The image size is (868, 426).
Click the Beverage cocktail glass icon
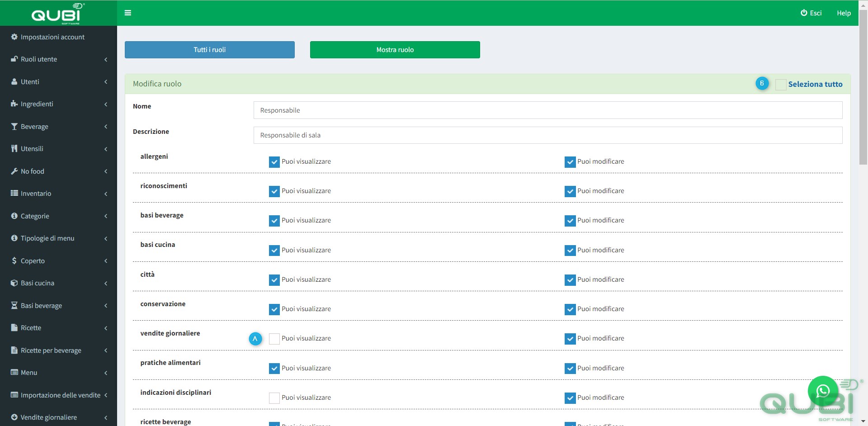pyautogui.click(x=14, y=127)
